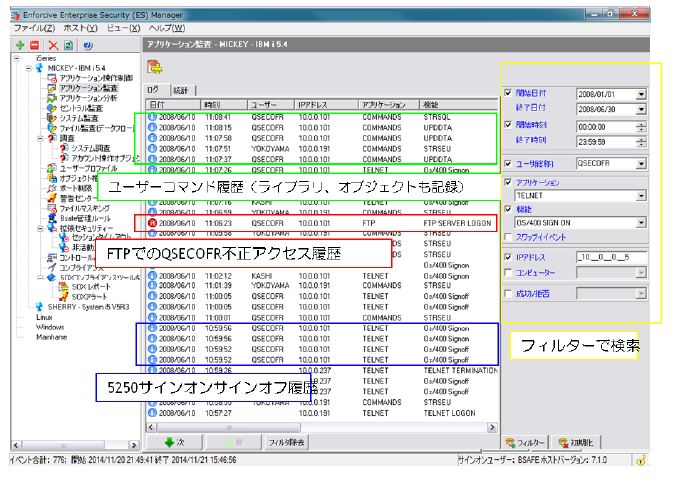Viewport: 674px width, 481px height.
Task: Select アプリケーション分析 tree node
Action: [88, 98]
